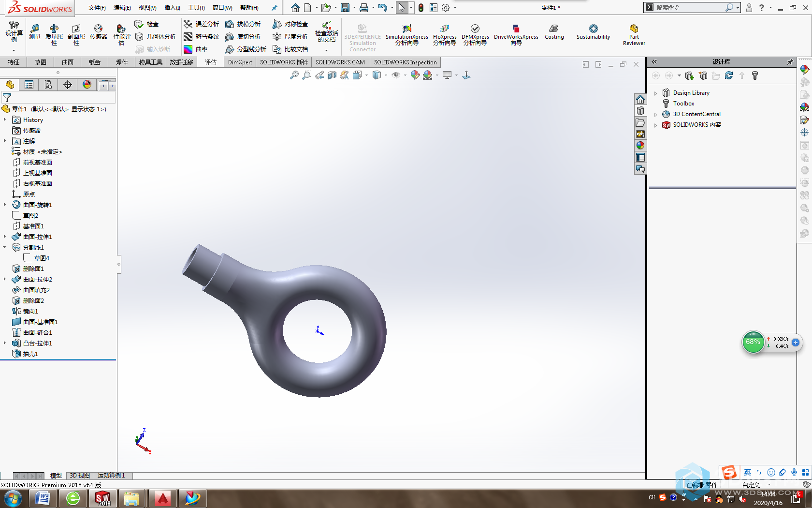The height and width of the screenshot is (508, 812).
Task: Expand SOLIDWORKS 内容 node
Action: pyautogui.click(x=656, y=125)
